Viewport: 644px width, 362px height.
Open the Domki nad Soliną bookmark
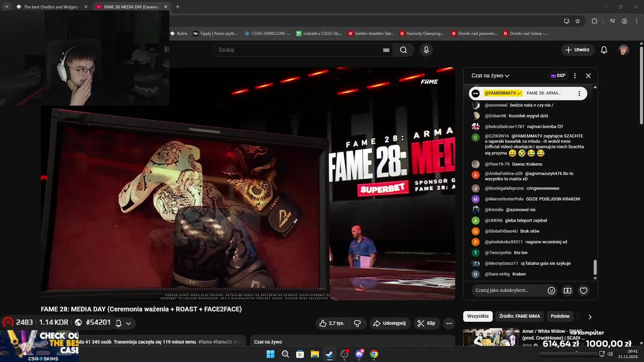(525, 34)
